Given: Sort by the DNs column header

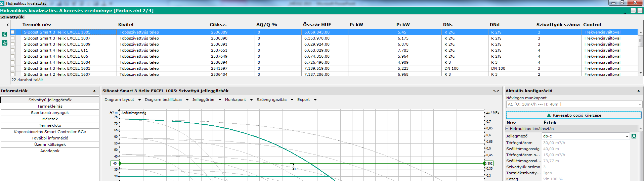Looking at the screenshot, I should (447, 24).
